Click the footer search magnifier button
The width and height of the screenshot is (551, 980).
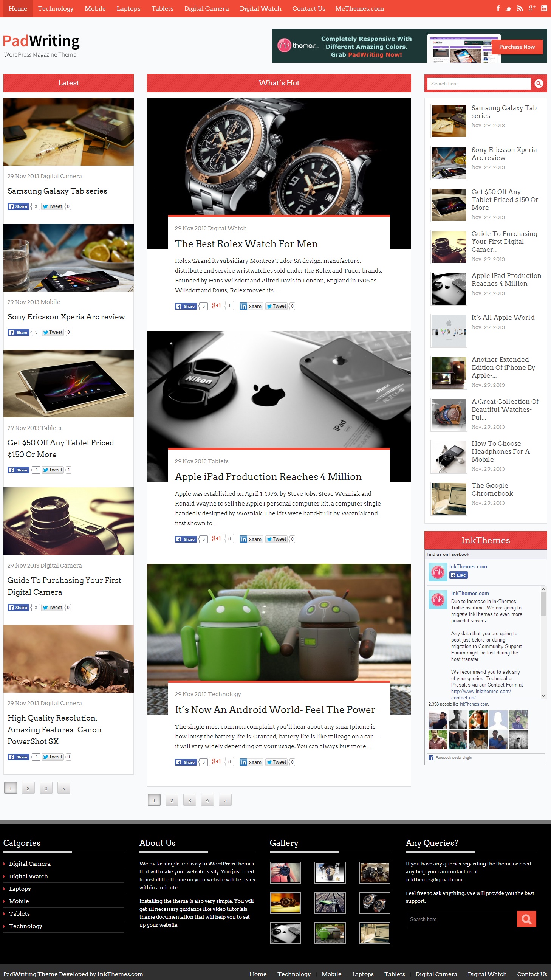527,919
